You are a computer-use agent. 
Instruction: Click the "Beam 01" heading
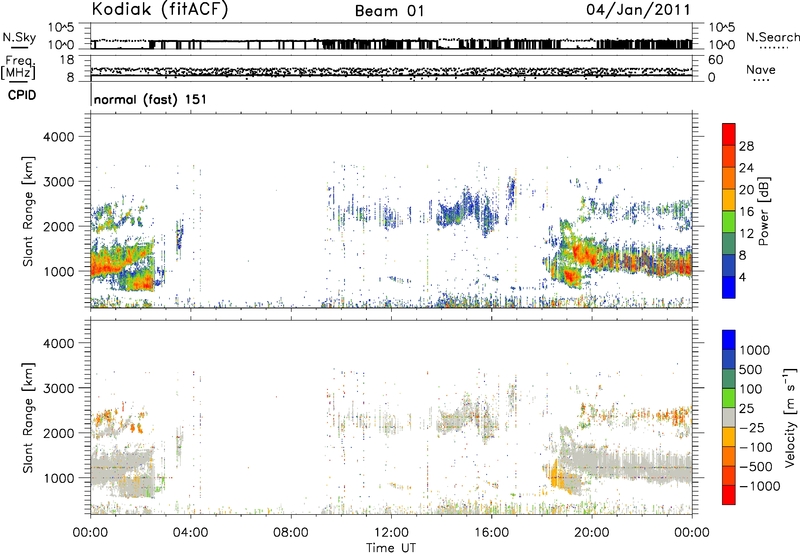pyautogui.click(x=389, y=11)
